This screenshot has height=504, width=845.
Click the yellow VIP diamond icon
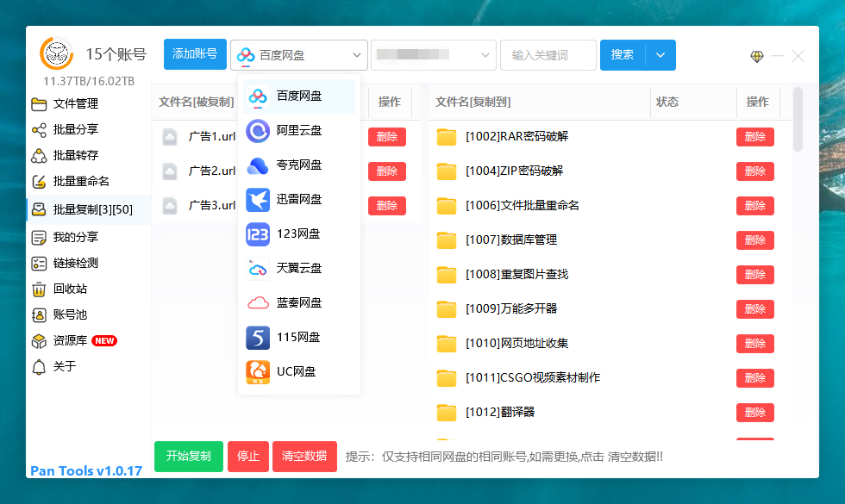point(756,55)
